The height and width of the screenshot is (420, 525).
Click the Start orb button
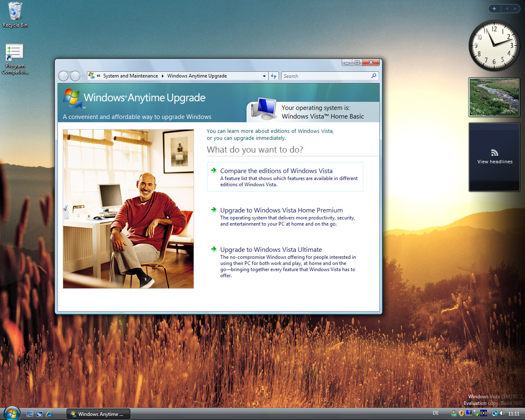pyautogui.click(x=11, y=413)
